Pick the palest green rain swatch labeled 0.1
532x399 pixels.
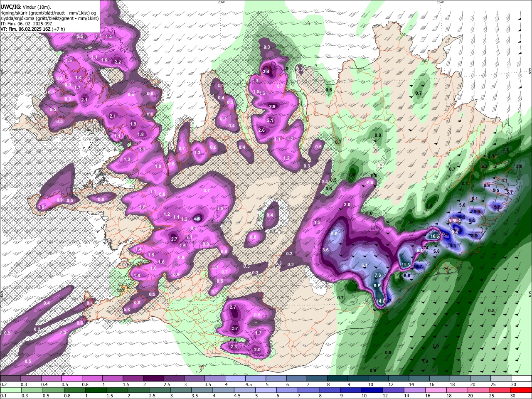pos(10,390)
